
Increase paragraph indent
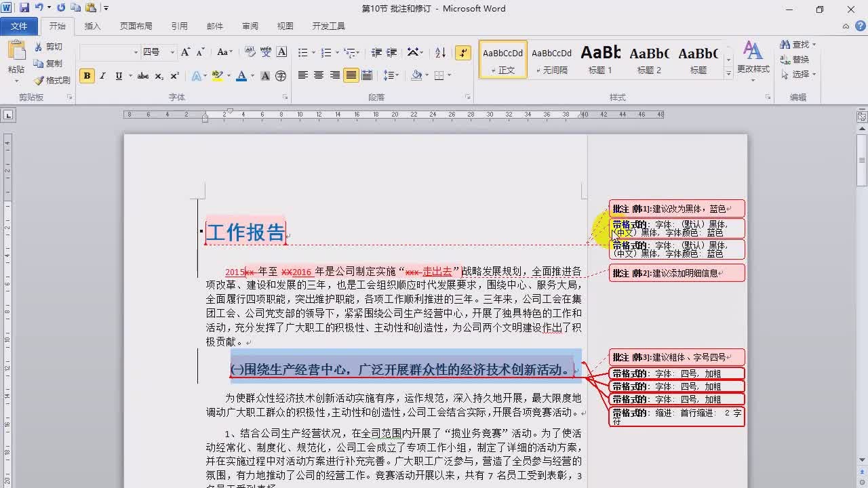pos(393,52)
